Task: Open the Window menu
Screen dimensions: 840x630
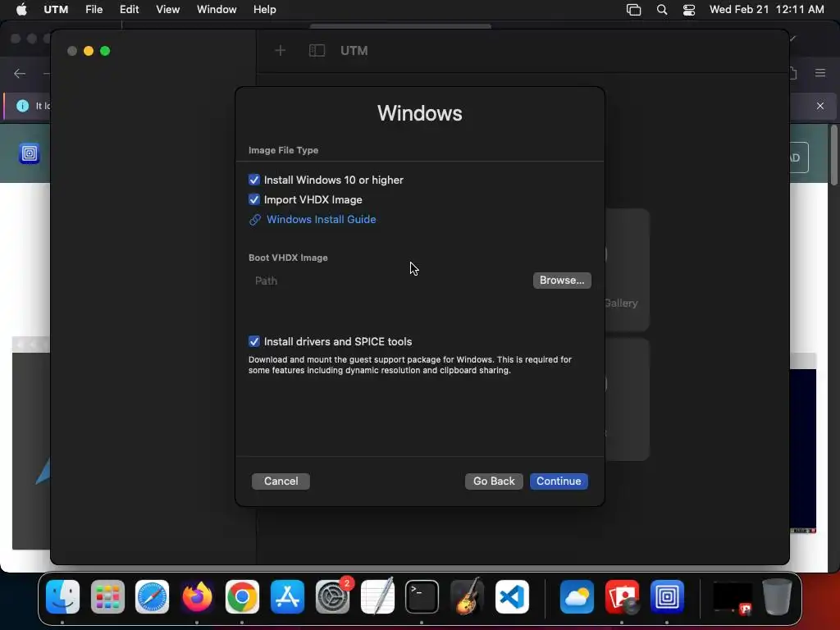Action: point(217,10)
